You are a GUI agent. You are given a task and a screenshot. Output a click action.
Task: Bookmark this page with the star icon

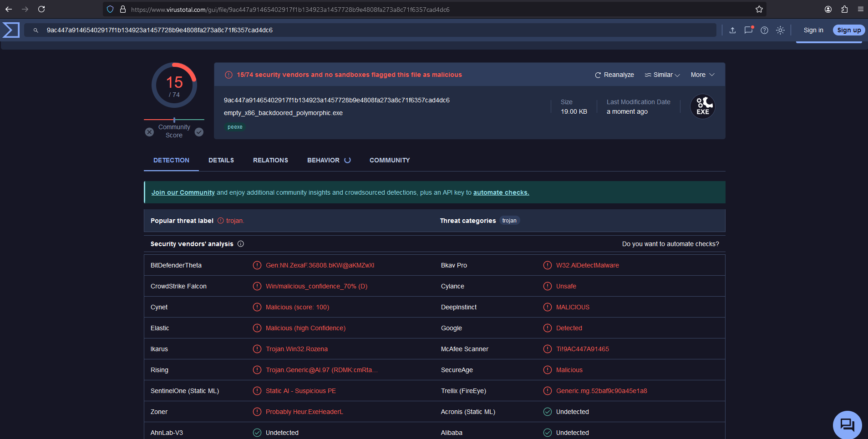(x=759, y=9)
